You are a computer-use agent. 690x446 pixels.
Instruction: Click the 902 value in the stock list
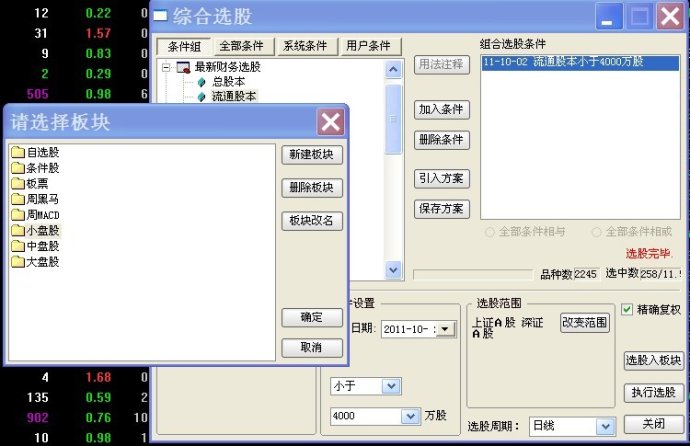click(37, 417)
